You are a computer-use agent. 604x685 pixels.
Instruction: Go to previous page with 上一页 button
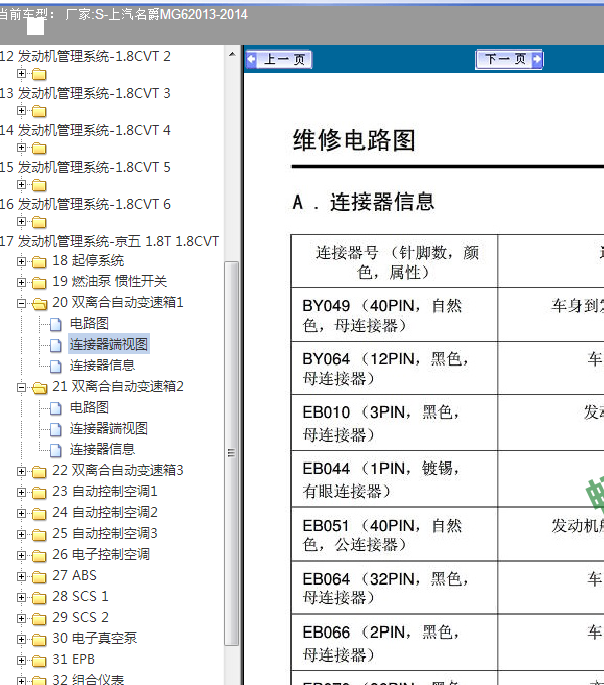click(x=279, y=59)
